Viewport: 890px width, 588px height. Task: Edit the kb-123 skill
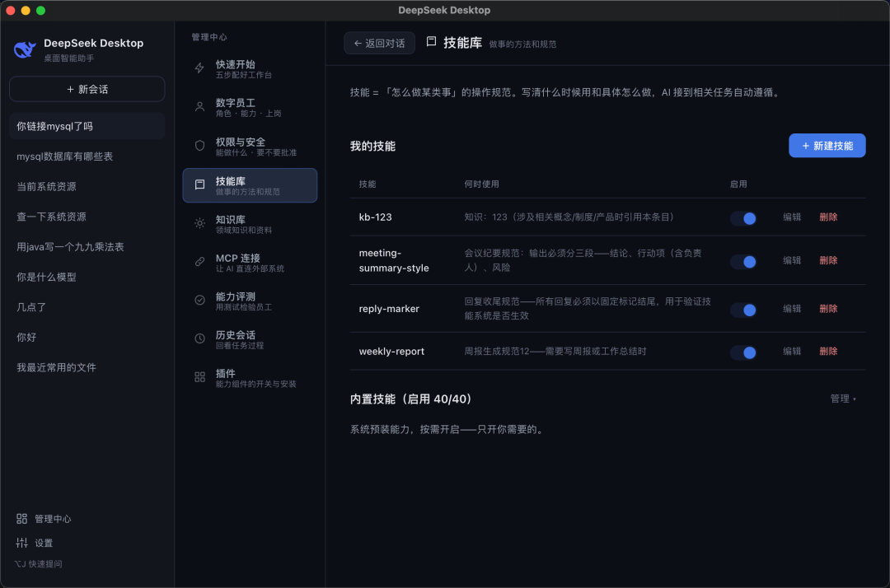(792, 217)
